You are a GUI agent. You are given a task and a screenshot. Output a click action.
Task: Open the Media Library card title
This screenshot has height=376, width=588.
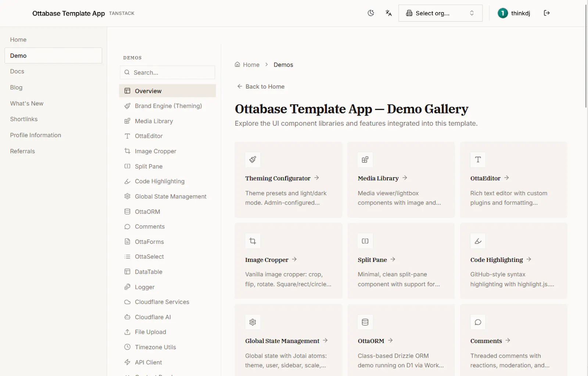point(378,178)
